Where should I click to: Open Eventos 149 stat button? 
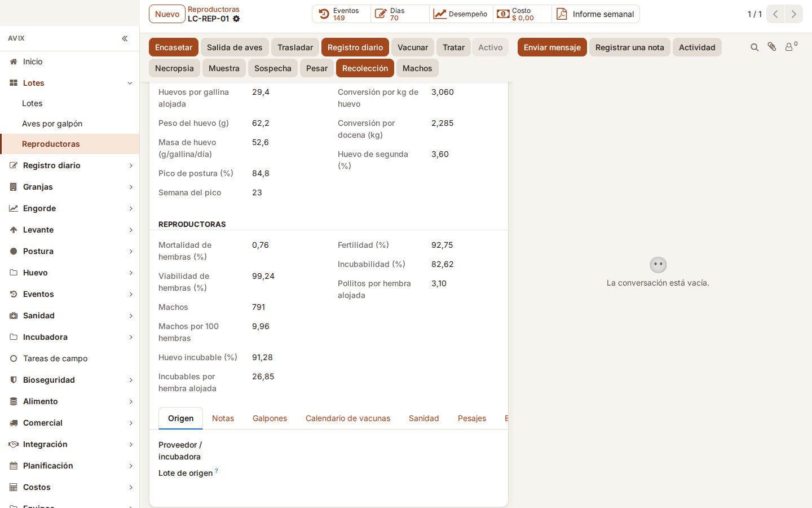341,14
